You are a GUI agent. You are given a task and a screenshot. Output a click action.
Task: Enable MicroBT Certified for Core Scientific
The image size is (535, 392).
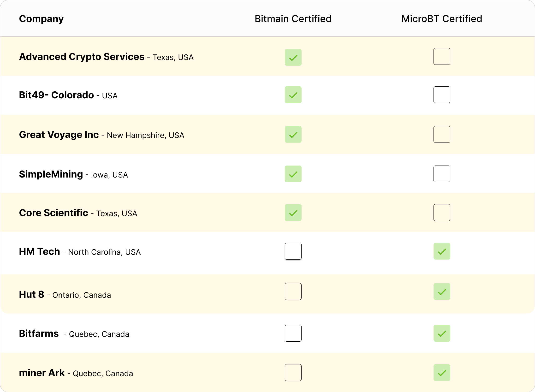pyautogui.click(x=442, y=212)
